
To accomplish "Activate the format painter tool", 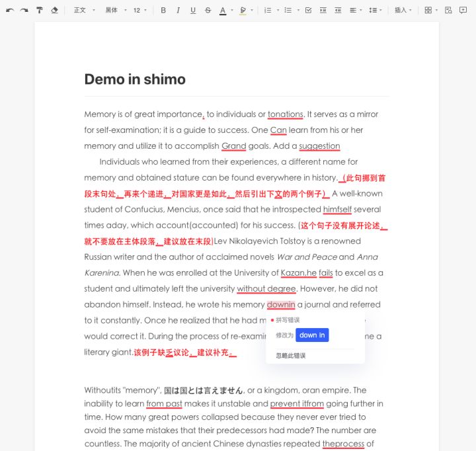I will coord(40,11).
